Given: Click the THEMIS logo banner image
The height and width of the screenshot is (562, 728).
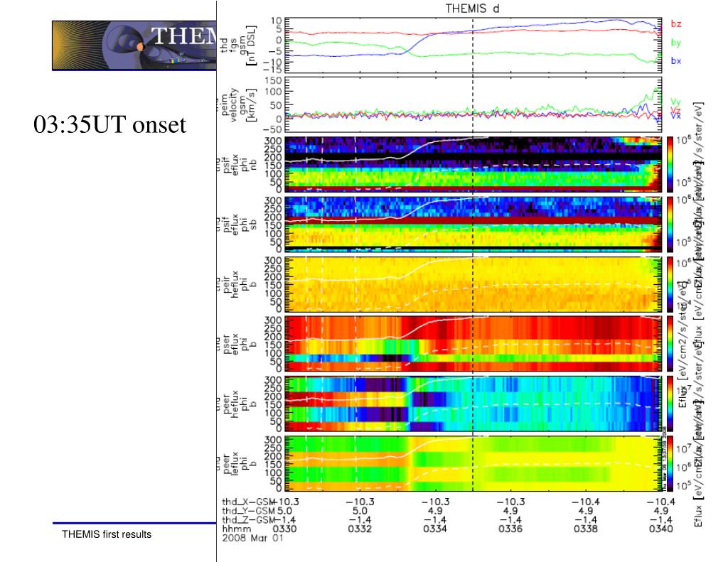Looking at the screenshot, I should pos(134,45).
